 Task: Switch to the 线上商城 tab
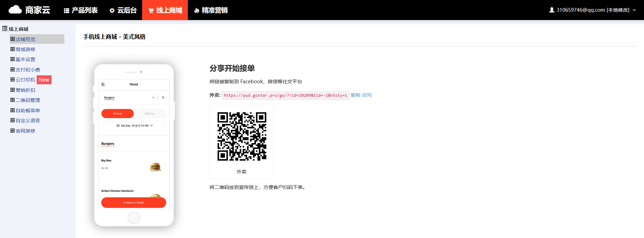point(165,10)
